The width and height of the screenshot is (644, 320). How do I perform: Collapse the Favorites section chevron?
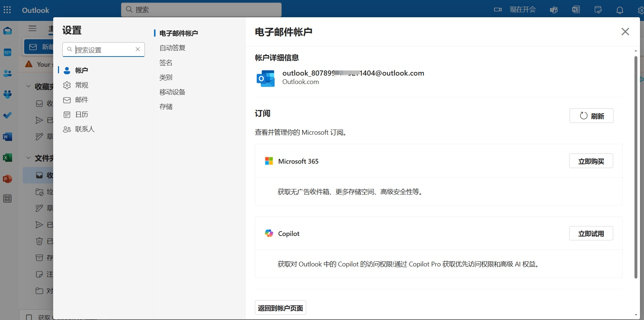(28, 86)
